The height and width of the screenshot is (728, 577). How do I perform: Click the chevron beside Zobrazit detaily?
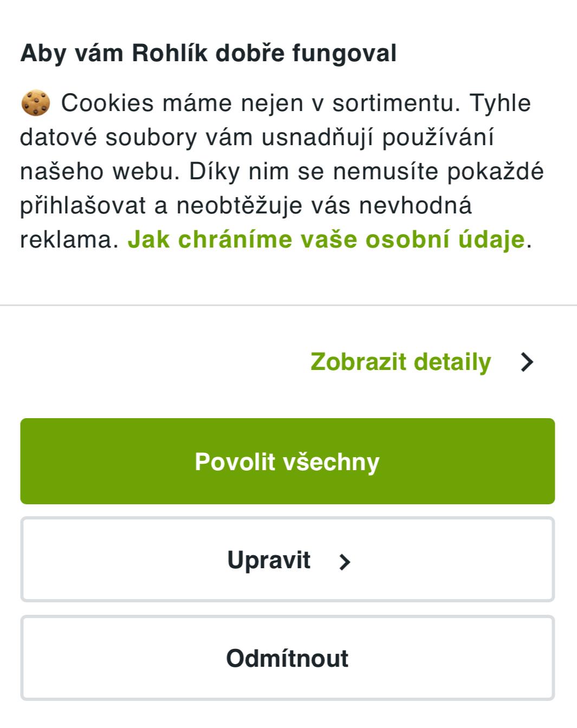click(x=527, y=362)
